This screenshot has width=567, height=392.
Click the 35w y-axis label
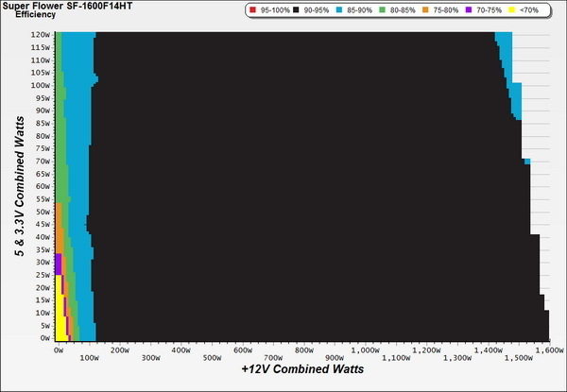click(43, 249)
